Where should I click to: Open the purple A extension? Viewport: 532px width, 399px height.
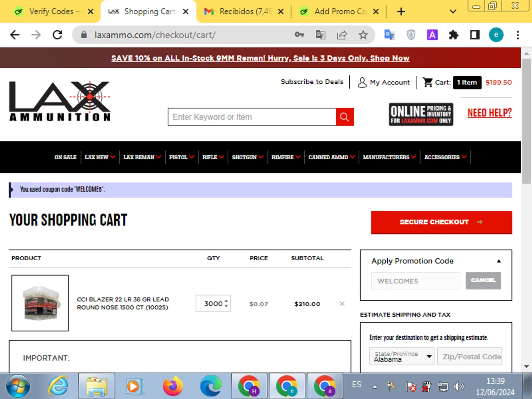(x=432, y=35)
